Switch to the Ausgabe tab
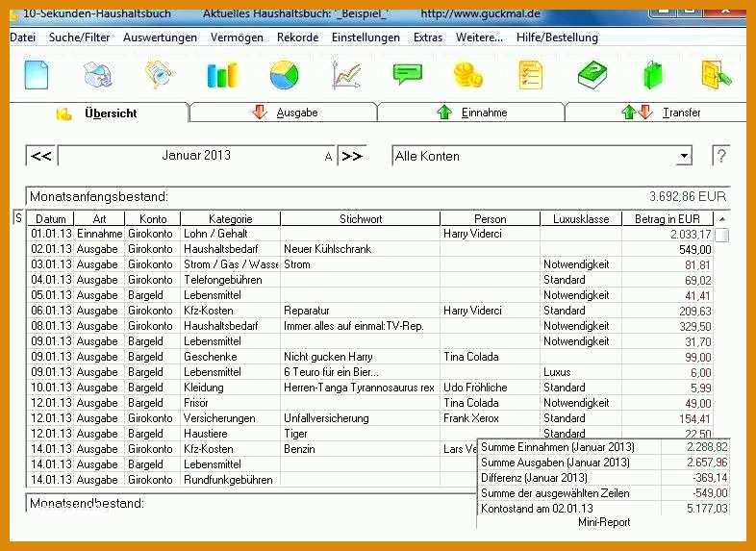756x551 pixels. 284,113
